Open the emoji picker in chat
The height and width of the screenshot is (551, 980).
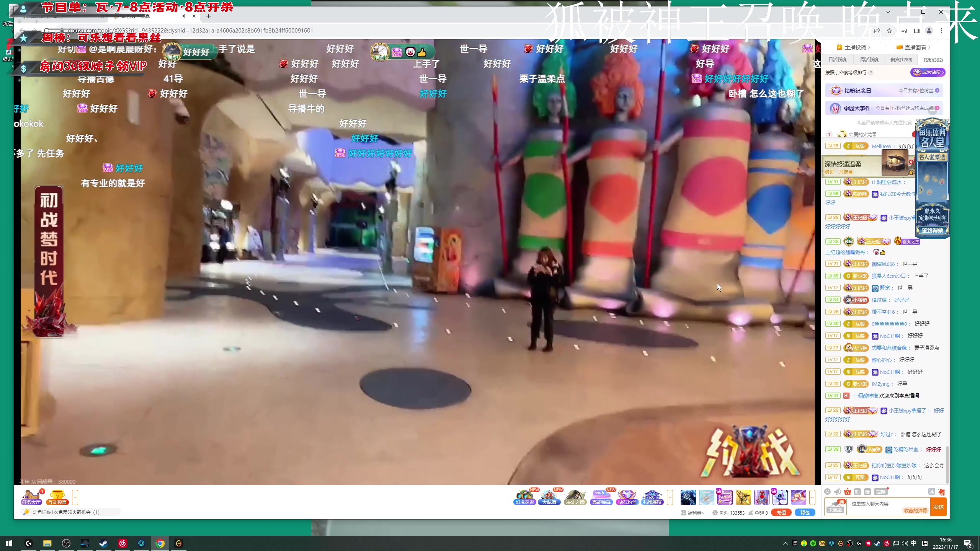point(828,492)
